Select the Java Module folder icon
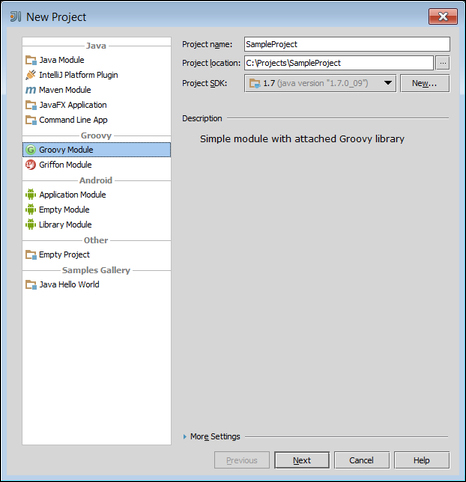 31,60
